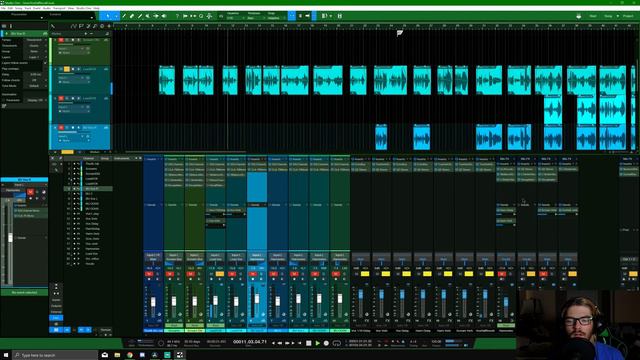Image resolution: width=640 pixels, height=360 pixels.
Task: Adjust the first mixer channel fader
Action: click(x=153, y=302)
